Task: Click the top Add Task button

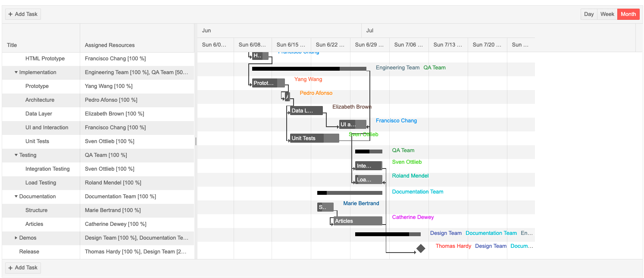Action: [23, 14]
